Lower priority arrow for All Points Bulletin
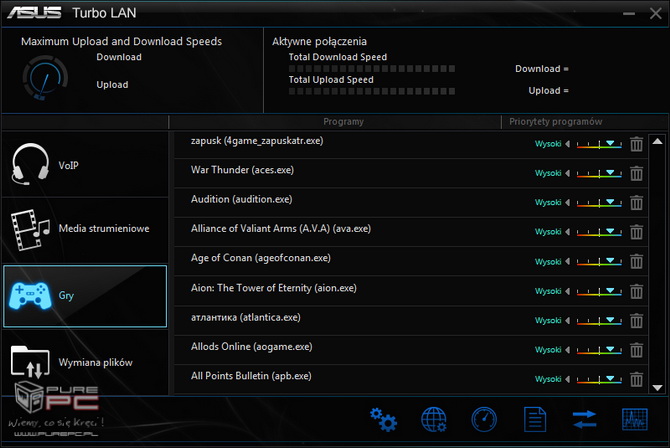The width and height of the screenshot is (670, 448). [x=567, y=379]
